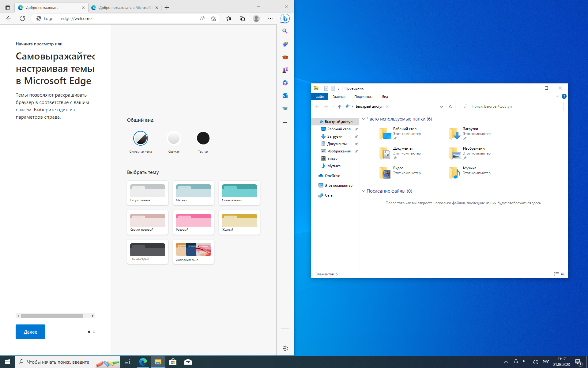Expand the Explorer ribbon chevron

tap(557, 96)
